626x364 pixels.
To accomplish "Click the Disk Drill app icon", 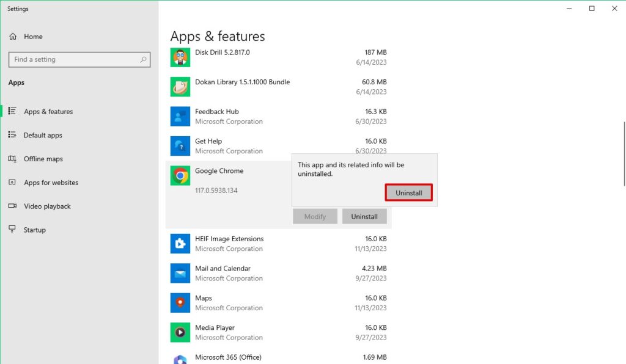I will tap(180, 57).
